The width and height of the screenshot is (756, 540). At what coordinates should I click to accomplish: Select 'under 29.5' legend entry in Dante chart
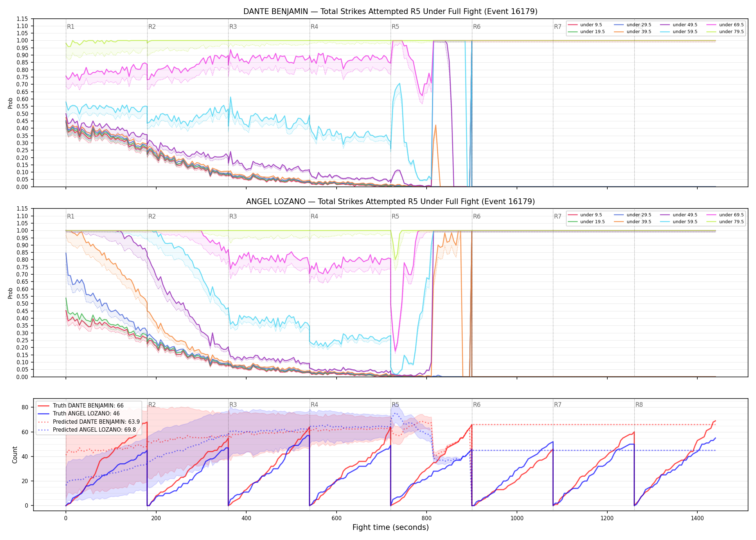tap(633, 25)
